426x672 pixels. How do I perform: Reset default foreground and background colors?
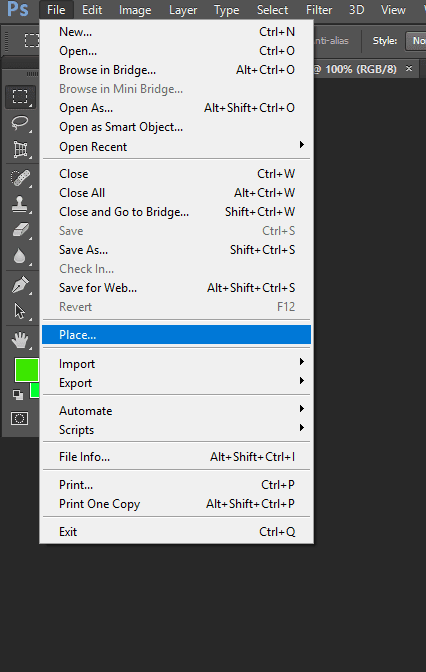[x=18, y=395]
